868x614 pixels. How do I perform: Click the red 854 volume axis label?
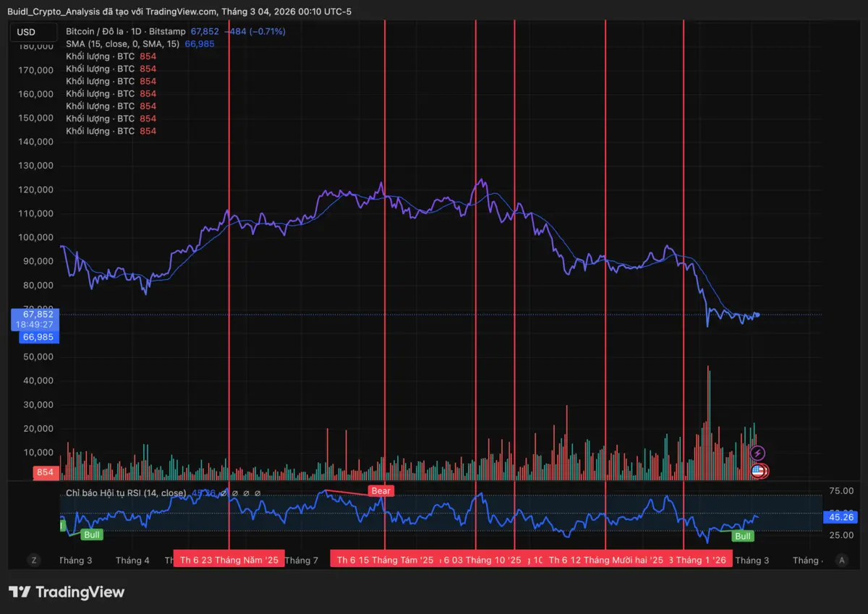[x=45, y=473]
